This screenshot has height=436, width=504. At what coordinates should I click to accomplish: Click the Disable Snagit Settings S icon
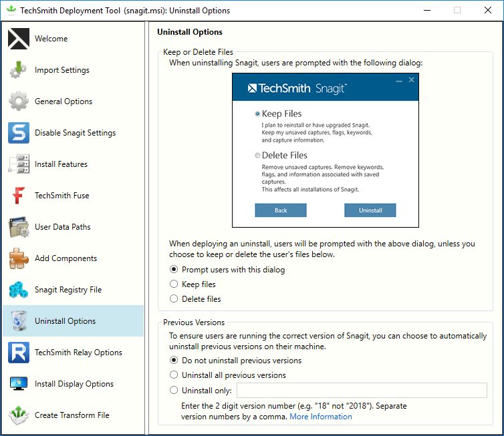[19, 133]
